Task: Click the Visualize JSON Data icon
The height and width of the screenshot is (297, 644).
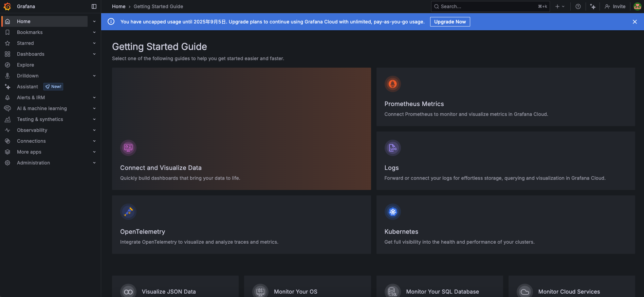Action: pyautogui.click(x=128, y=292)
